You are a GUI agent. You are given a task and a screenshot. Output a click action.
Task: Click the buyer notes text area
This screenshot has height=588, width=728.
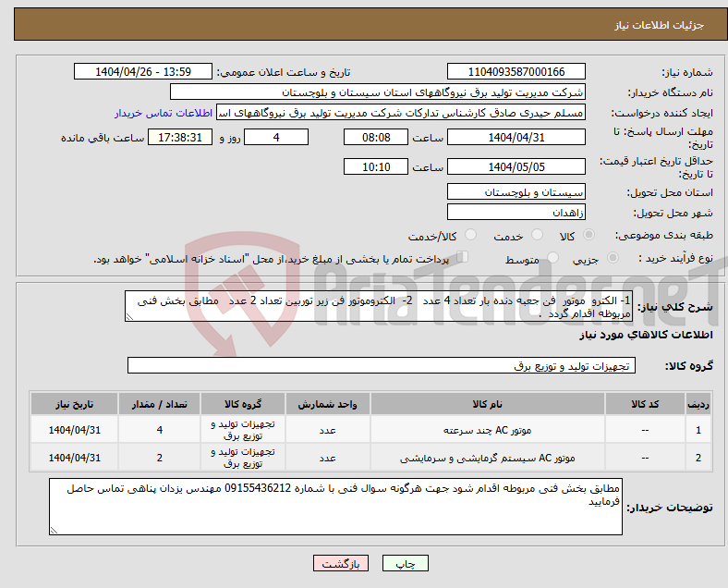coord(335,507)
